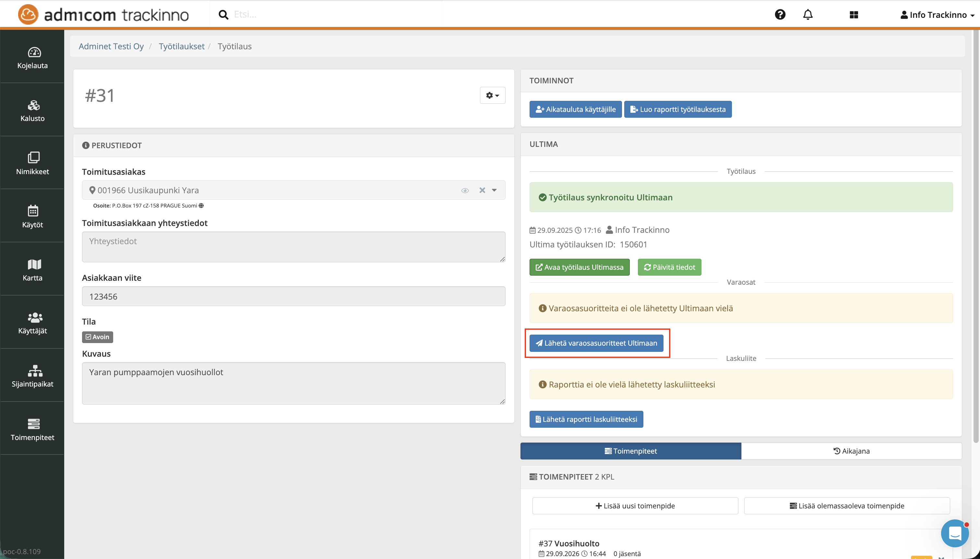Image resolution: width=980 pixels, height=559 pixels.
Task: Open Sijaintipaikat in sidebar
Action: pos(32,376)
